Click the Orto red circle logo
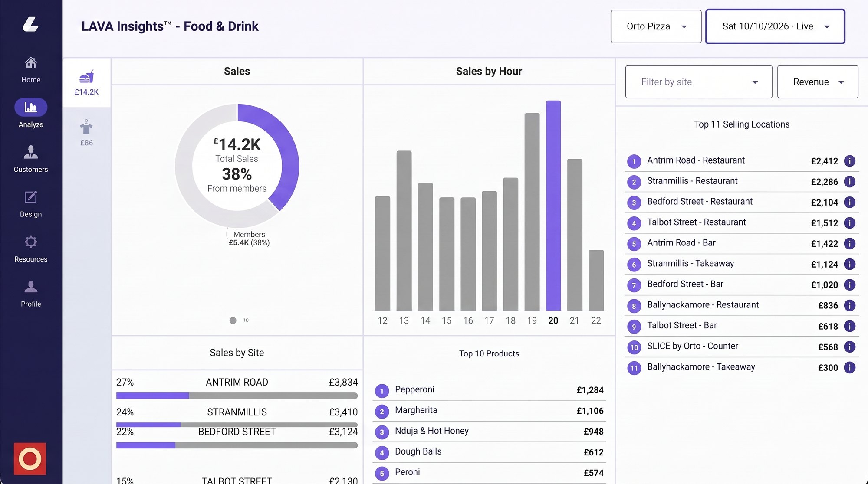The width and height of the screenshot is (868, 484). [x=30, y=459]
